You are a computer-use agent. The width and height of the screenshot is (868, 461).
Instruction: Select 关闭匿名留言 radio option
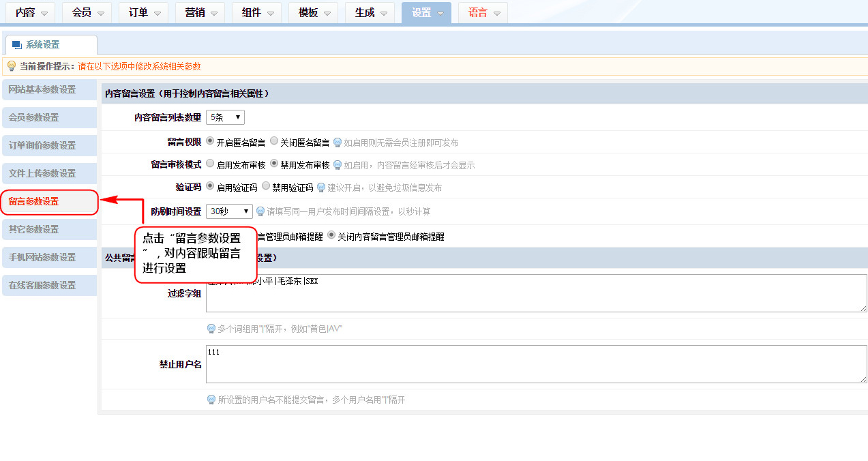[x=274, y=141]
